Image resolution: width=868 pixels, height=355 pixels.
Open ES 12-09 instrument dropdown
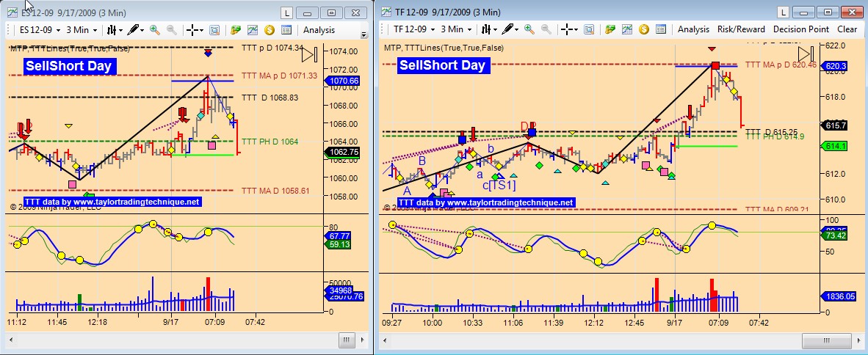coord(39,30)
